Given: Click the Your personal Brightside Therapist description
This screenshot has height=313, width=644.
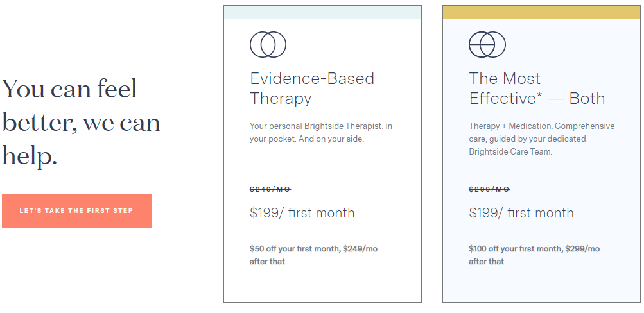Looking at the screenshot, I should [321, 133].
